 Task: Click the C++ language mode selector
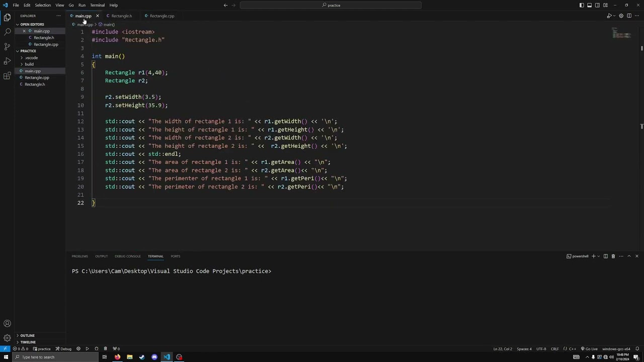[573, 349]
